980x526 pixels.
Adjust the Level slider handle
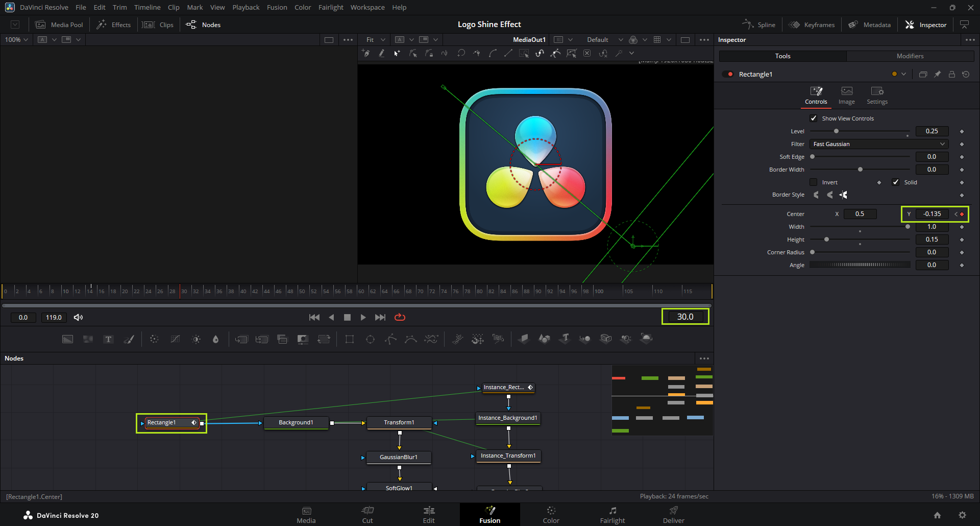tap(836, 131)
